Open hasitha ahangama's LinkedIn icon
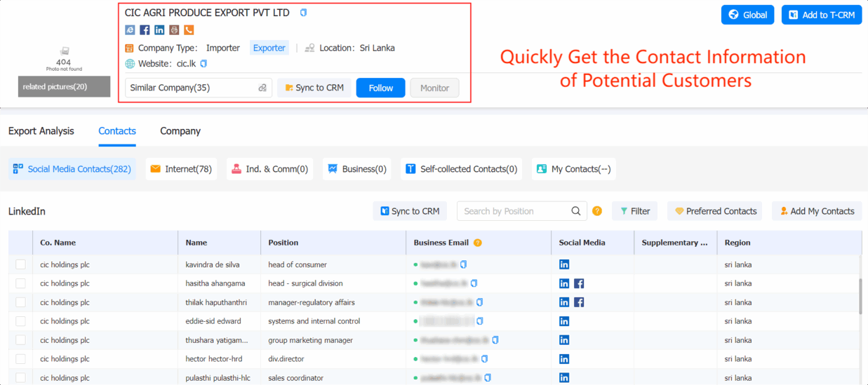 click(x=564, y=283)
